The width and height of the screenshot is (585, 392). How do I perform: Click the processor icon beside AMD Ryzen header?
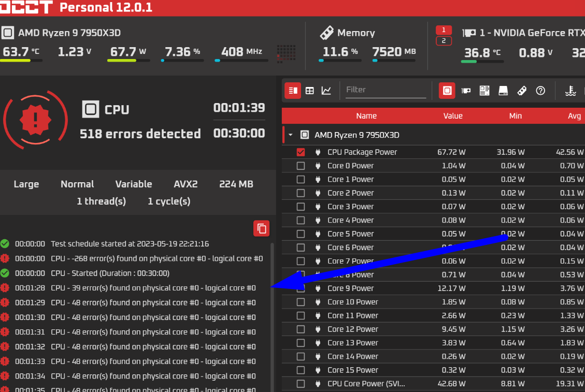click(x=7, y=33)
